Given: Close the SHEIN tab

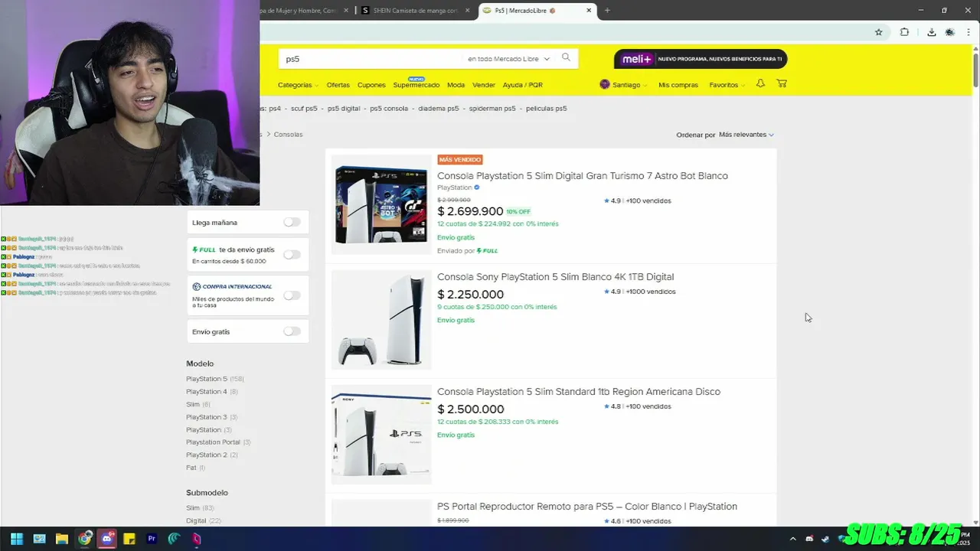Looking at the screenshot, I should tap(468, 10).
